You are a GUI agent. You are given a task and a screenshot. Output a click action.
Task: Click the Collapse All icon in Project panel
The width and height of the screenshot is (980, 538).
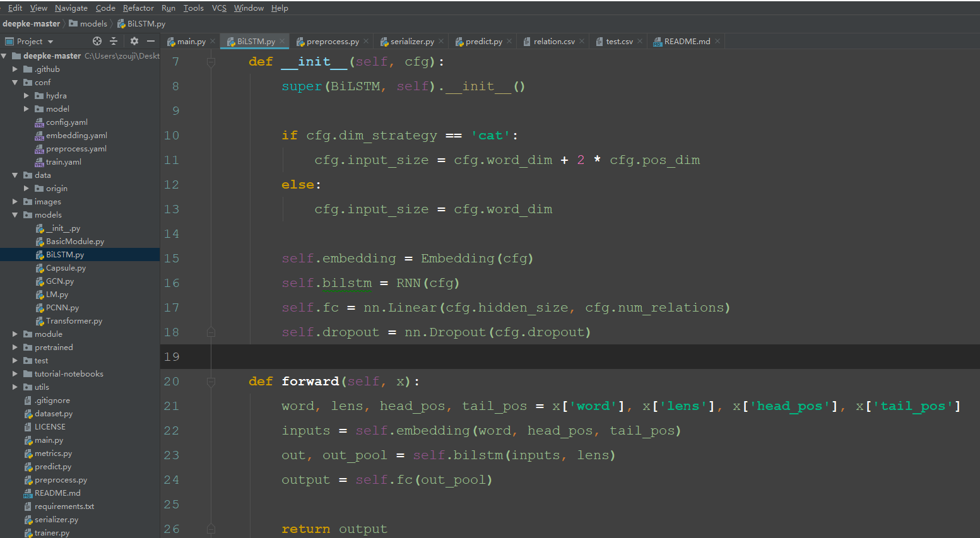[112, 41]
